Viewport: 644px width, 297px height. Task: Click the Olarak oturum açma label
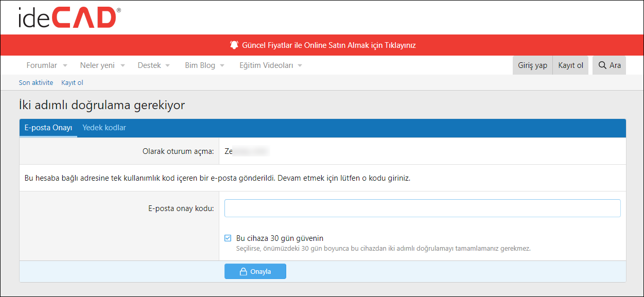coord(178,151)
